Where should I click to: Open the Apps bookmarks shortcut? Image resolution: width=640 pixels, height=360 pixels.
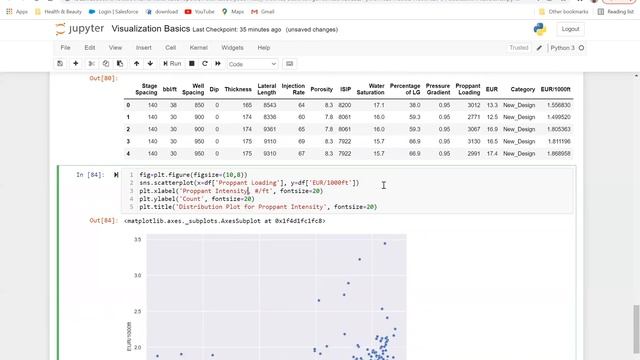click(17, 12)
